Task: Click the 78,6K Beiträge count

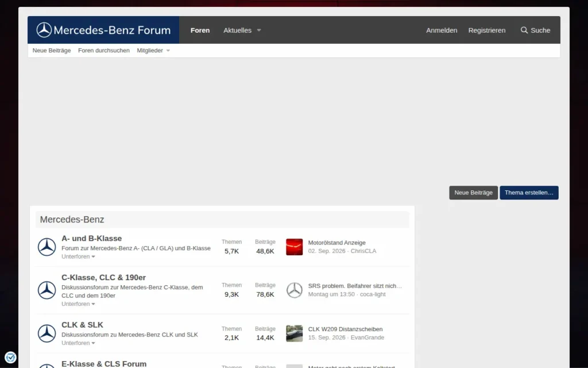Action: click(x=265, y=294)
